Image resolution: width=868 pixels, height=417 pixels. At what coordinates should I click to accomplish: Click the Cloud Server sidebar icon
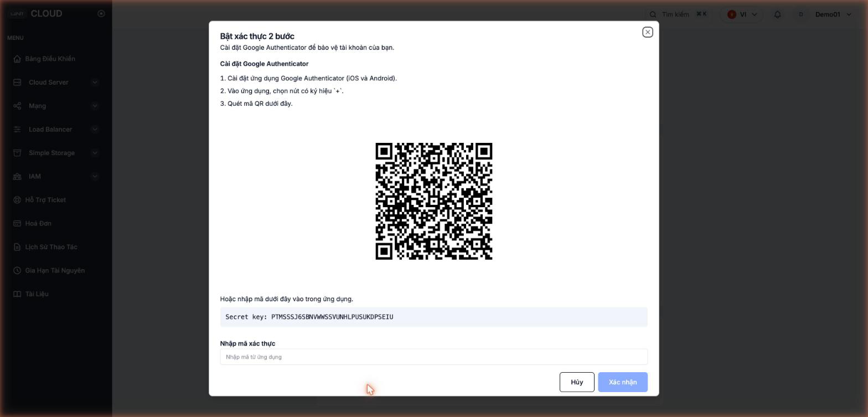(17, 83)
